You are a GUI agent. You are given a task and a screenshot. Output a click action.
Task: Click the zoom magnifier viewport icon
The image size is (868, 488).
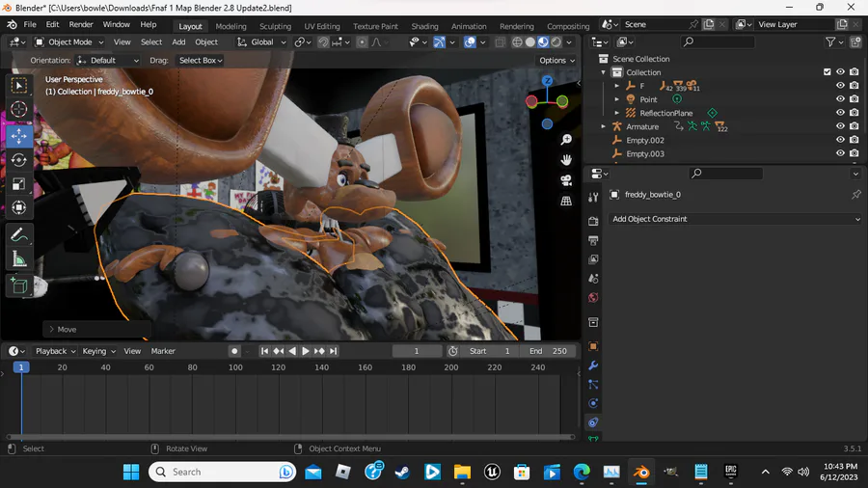[566, 140]
